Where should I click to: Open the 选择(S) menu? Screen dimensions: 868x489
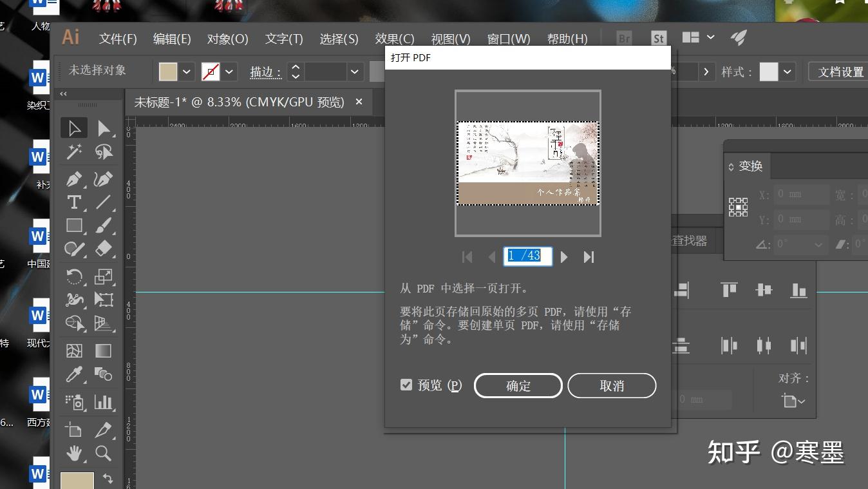[x=339, y=39]
